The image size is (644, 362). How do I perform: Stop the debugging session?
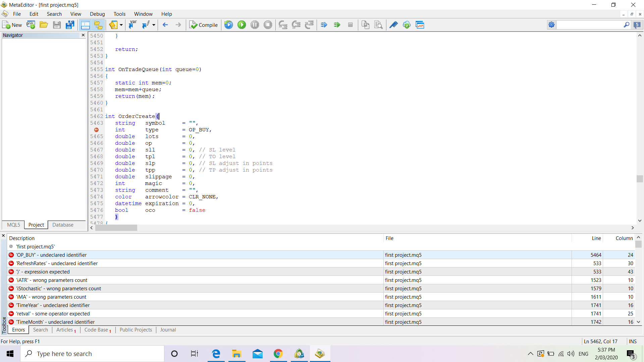(x=268, y=25)
